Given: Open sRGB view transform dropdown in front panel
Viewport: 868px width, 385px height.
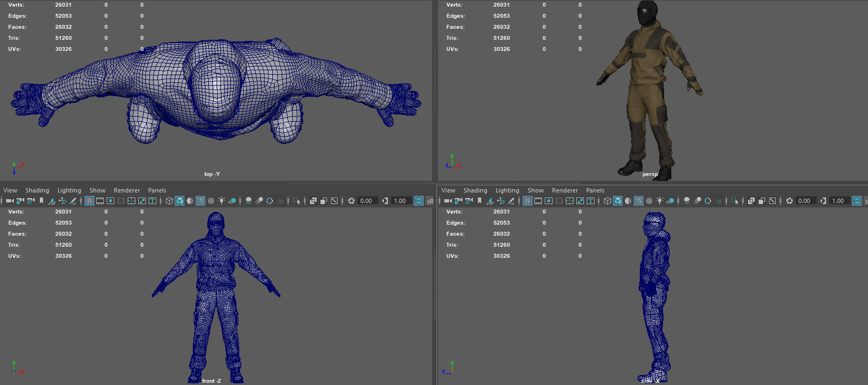Looking at the screenshot, I should [x=430, y=201].
